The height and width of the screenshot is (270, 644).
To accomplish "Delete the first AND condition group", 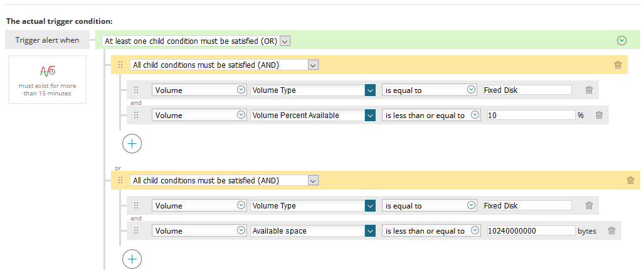I will point(618,65).
